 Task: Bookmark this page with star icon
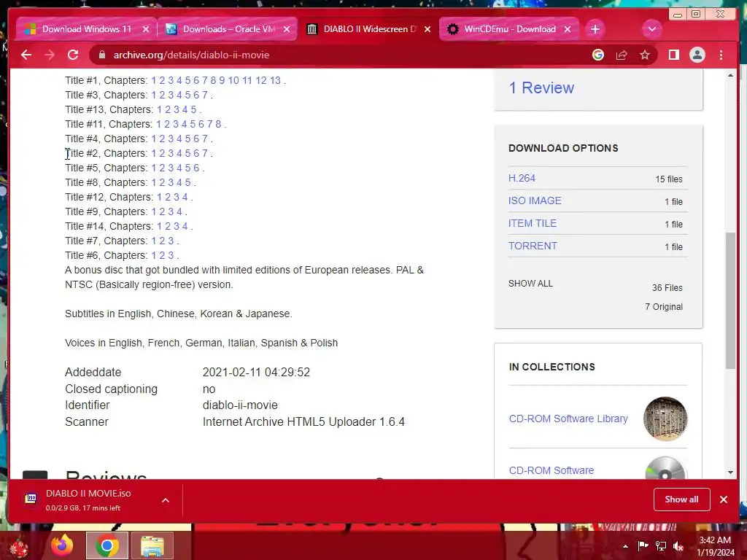click(645, 55)
